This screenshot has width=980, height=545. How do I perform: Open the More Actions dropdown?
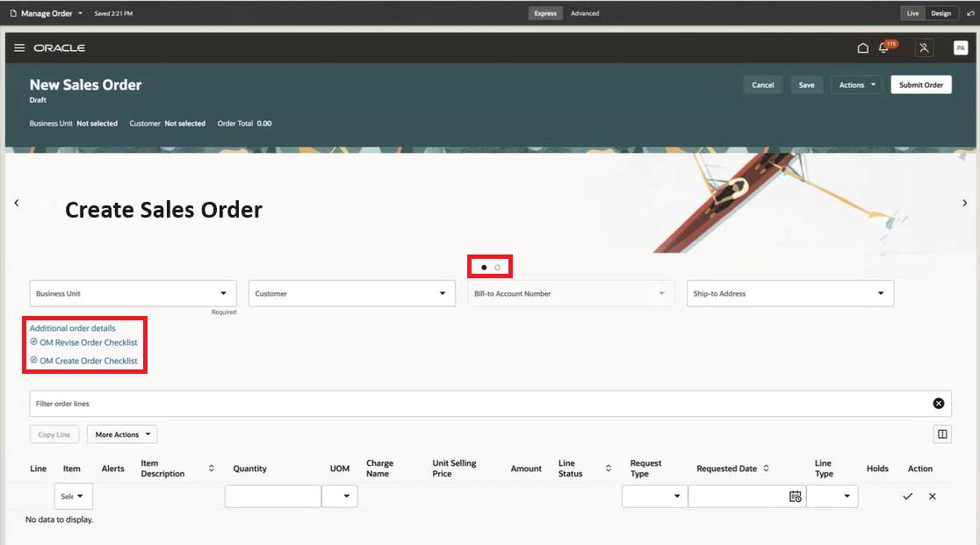pos(121,434)
